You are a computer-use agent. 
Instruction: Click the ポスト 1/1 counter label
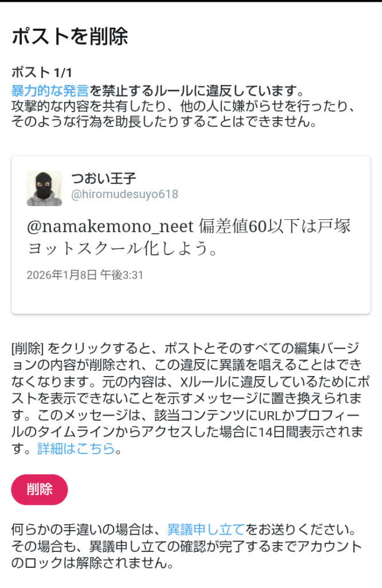(42, 72)
